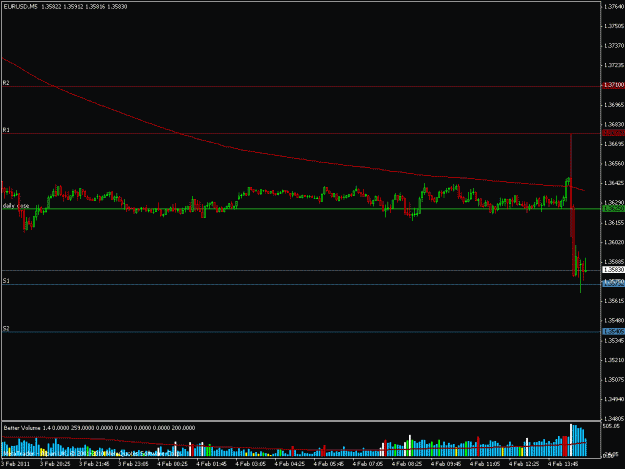Click the '4 Feb 04:25' time axis label
Image resolution: width=625 pixels, height=469 pixels.
(290, 464)
